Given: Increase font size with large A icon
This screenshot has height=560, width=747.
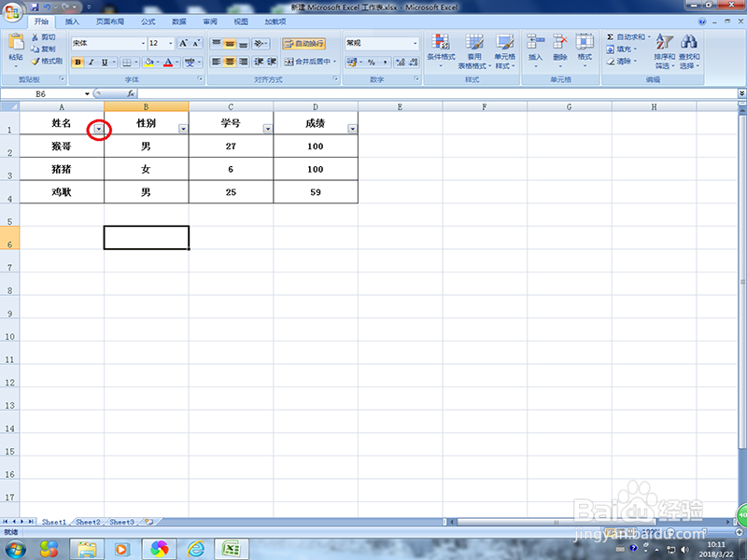Looking at the screenshot, I should (x=183, y=43).
